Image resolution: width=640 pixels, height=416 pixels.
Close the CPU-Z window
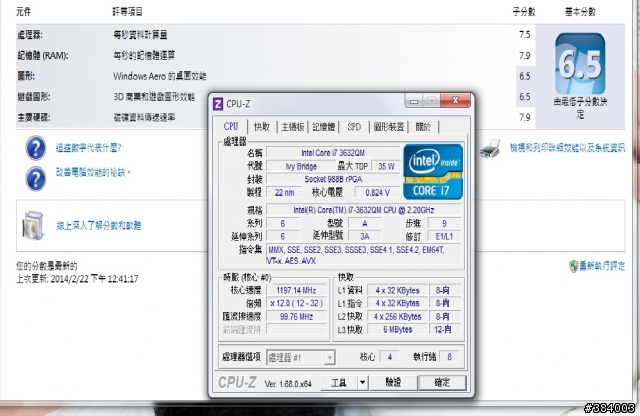[x=456, y=100]
